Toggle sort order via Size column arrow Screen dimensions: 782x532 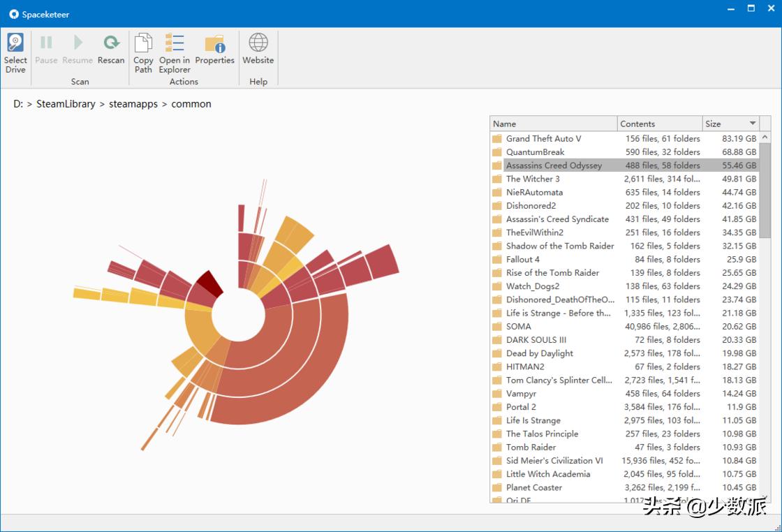click(752, 124)
